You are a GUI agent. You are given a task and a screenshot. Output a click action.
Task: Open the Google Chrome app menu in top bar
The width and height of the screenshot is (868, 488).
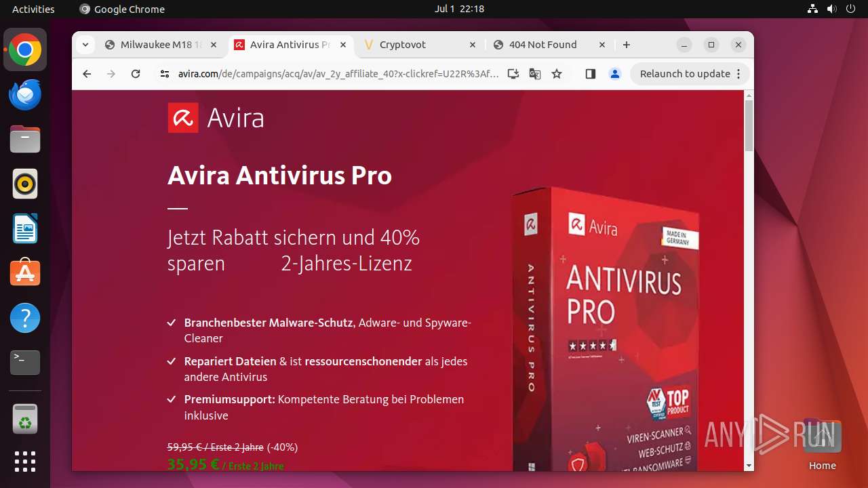pyautogui.click(x=122, y=9)
